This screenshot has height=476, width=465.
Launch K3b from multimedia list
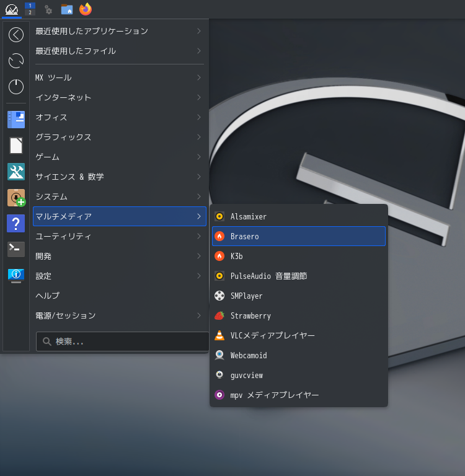(299, 256)
